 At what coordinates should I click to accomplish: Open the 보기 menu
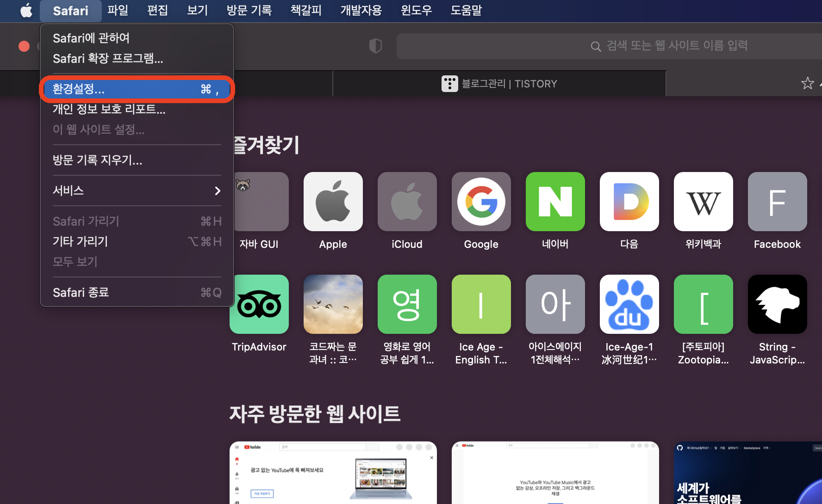point(197,11)
